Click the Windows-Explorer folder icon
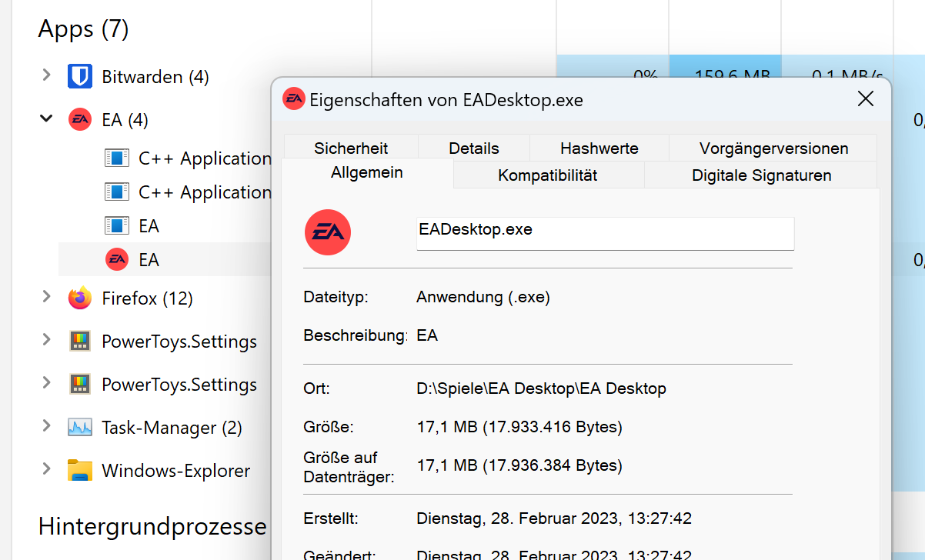 (x=80, y=470)
